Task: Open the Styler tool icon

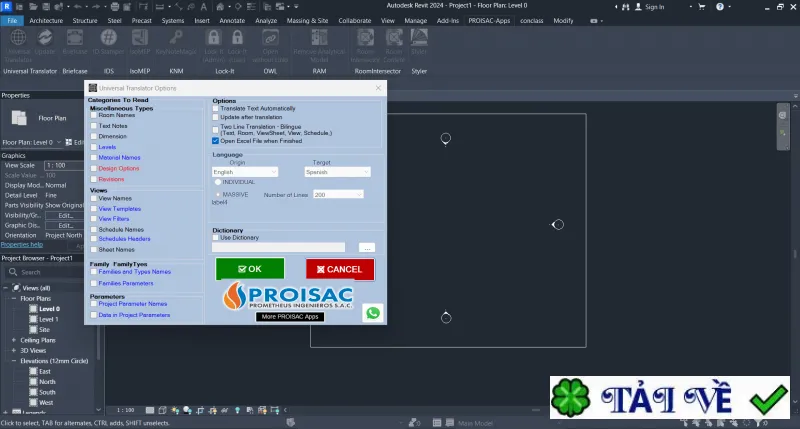Action: coord(419,38)
